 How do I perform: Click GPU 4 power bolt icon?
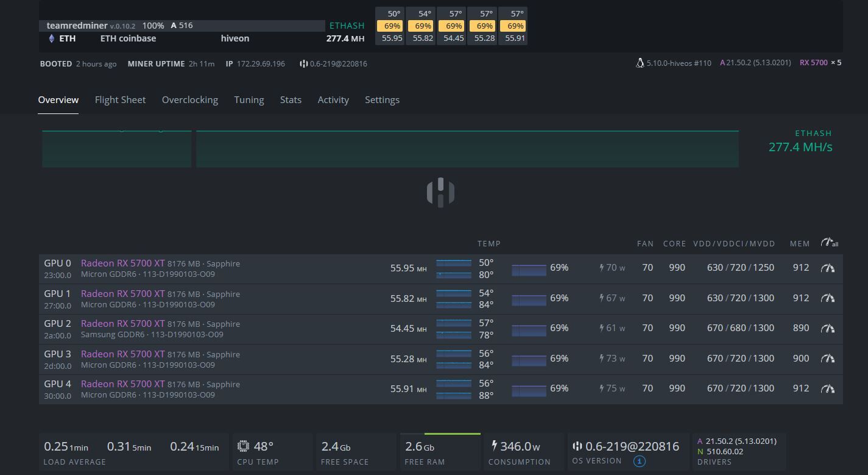[602, 388]
